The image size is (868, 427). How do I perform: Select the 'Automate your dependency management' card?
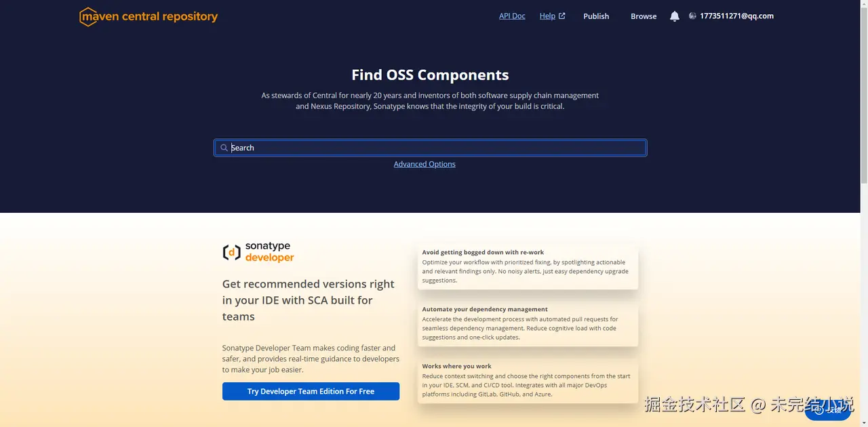[528, 323]
